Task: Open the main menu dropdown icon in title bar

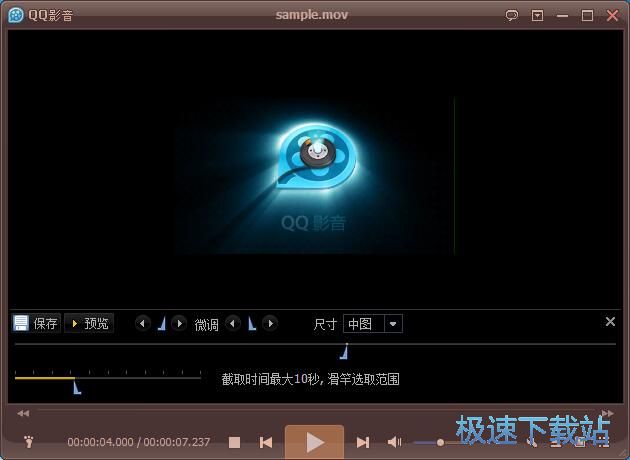Action: click(x=537, y=16)
